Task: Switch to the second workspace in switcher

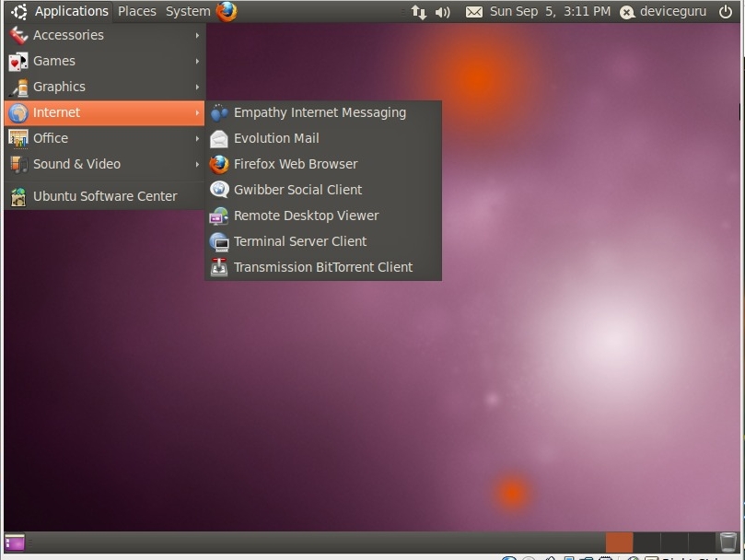Action: (646, 542)
